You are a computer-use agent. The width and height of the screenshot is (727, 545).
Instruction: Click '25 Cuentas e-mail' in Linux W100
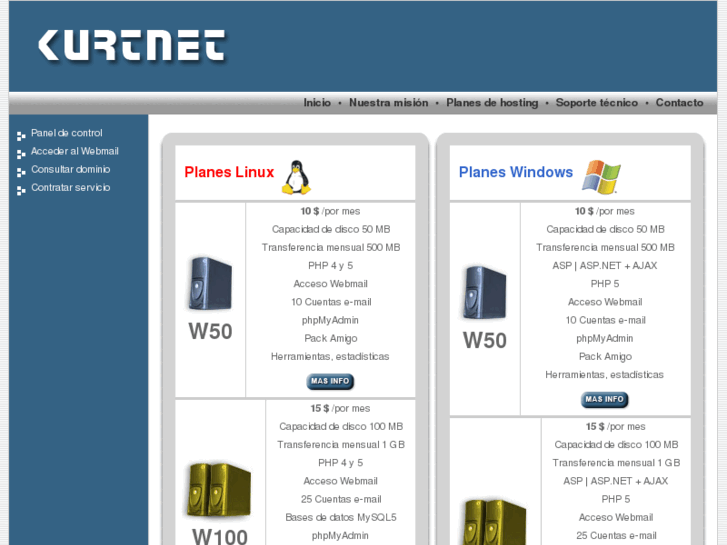[341, 500]
